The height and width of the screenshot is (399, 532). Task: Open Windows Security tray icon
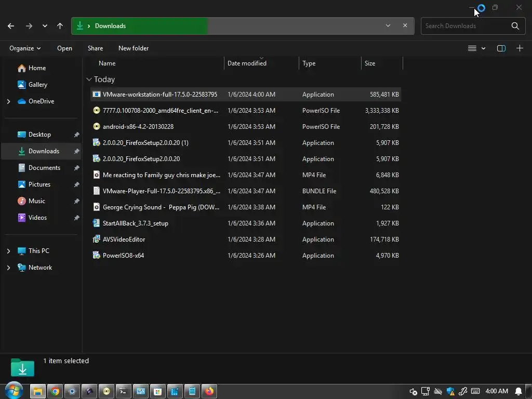click(x=450, y=392)
